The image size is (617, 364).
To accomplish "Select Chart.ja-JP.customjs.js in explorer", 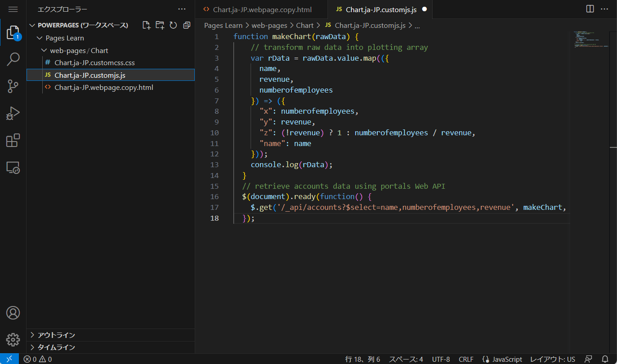I will [111, 75].
